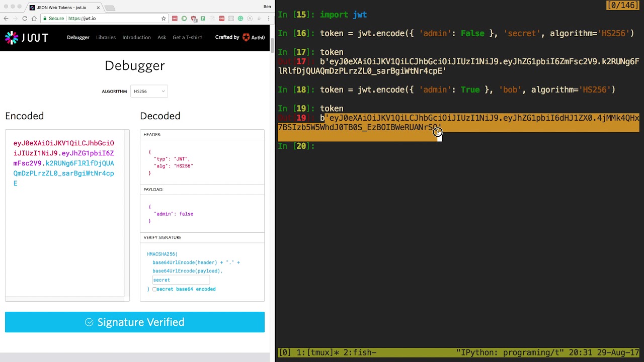Click the 20:31 29-Aug-17 clock in tmux bar
644x362 pixels.
(x=605, y=352)
